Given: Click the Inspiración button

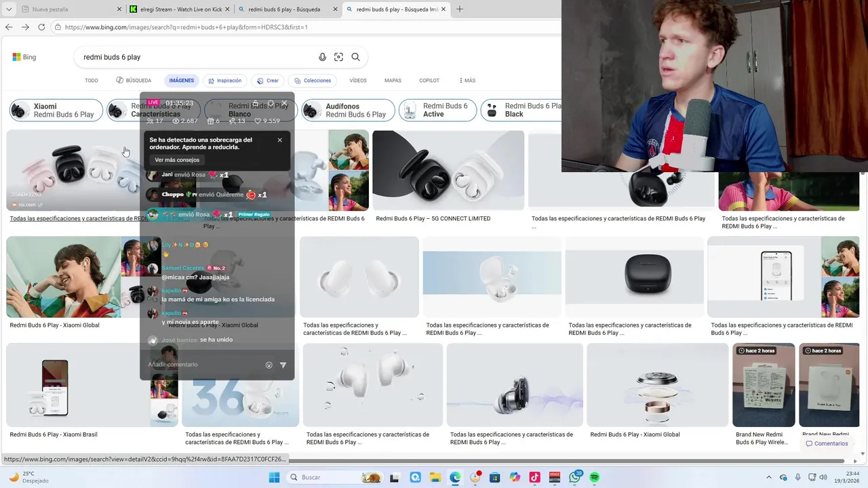Looking at the screenshot, I should coord(225,81).
